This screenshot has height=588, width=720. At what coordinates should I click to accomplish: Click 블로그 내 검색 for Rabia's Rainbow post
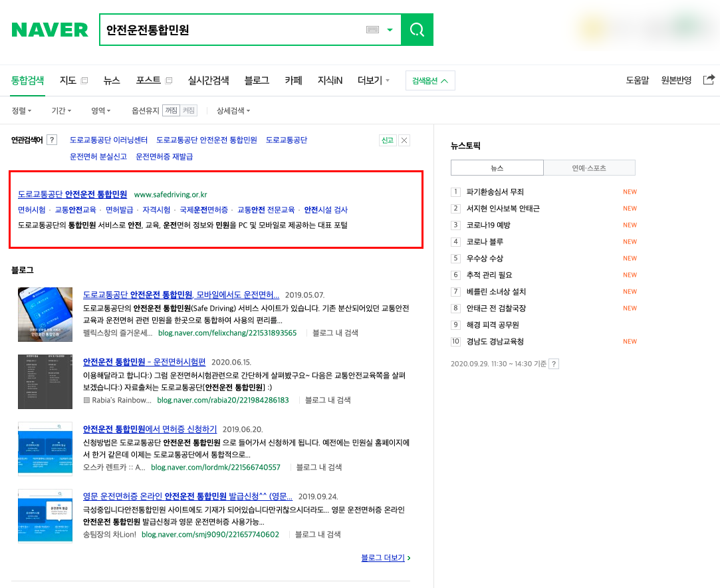(x=328, y=400)
